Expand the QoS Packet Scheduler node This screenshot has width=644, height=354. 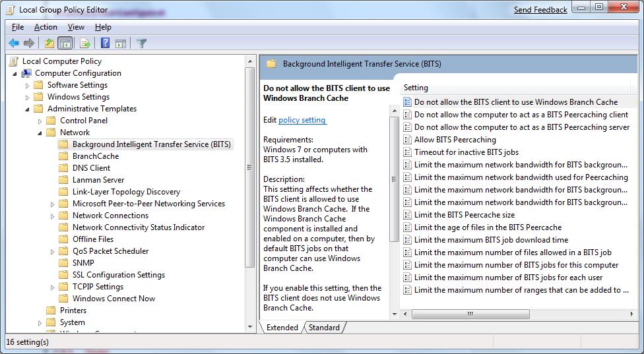coord(52,252)
